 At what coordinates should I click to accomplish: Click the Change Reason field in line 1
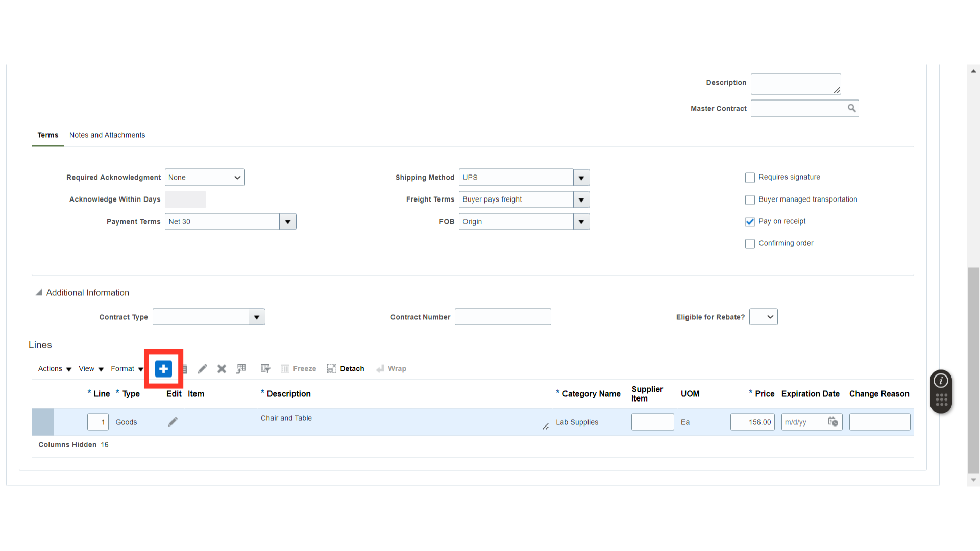[x=879, y=422]
